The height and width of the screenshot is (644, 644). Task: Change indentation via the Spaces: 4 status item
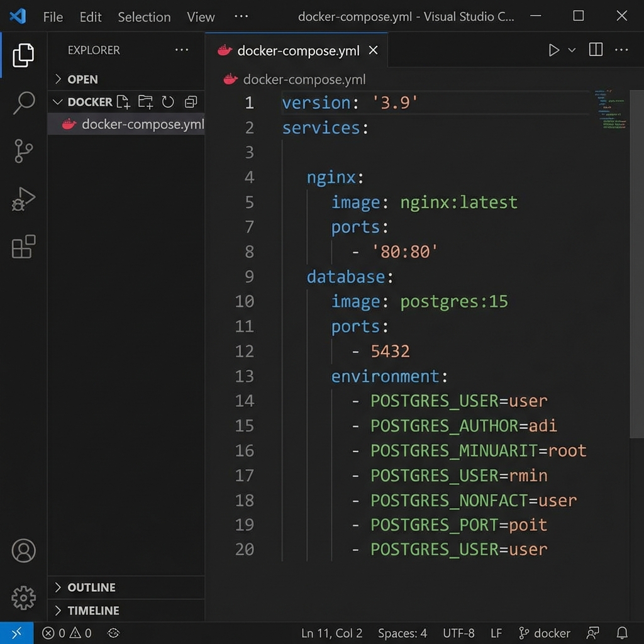(402, 633)
